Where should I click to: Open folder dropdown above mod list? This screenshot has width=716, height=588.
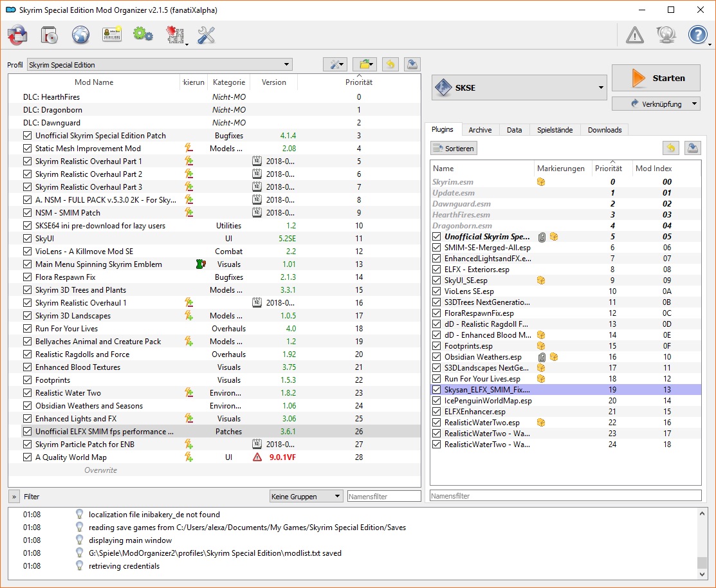[364, 64]
